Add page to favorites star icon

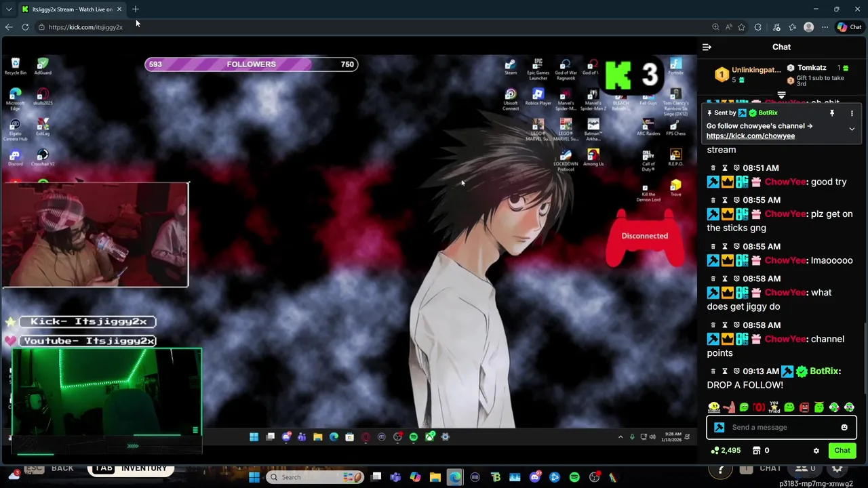point(741,27)
